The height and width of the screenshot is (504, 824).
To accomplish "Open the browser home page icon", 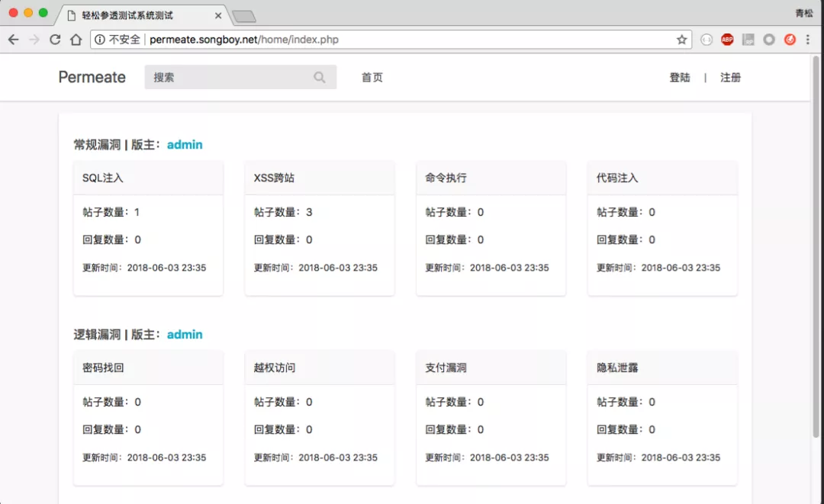I will point(76,40).
